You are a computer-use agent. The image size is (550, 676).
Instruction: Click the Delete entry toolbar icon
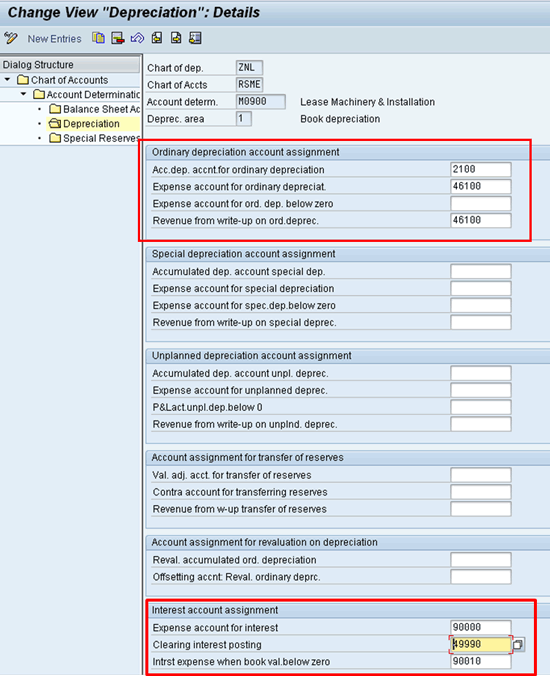point(118,38)
